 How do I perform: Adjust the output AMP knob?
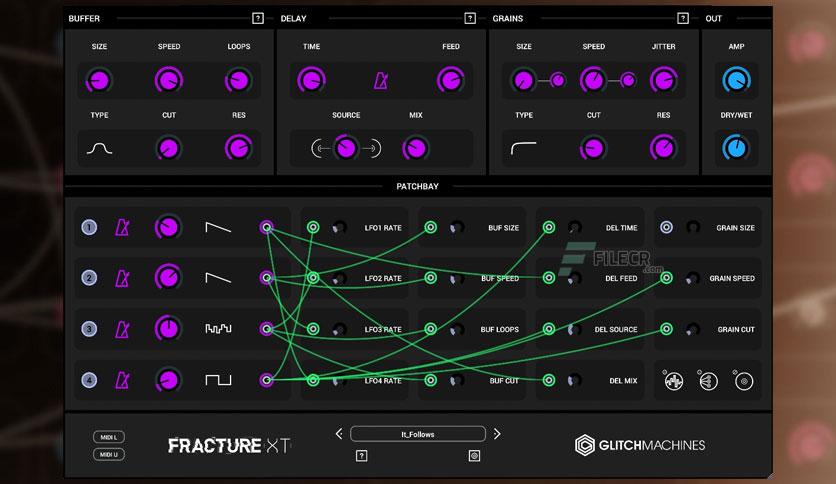(736, 80)
